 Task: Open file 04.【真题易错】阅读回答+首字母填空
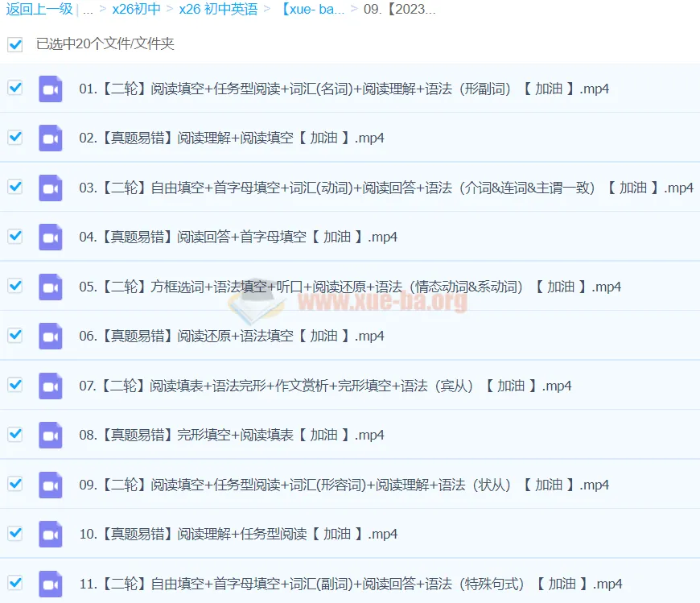(x=238, y=237)
